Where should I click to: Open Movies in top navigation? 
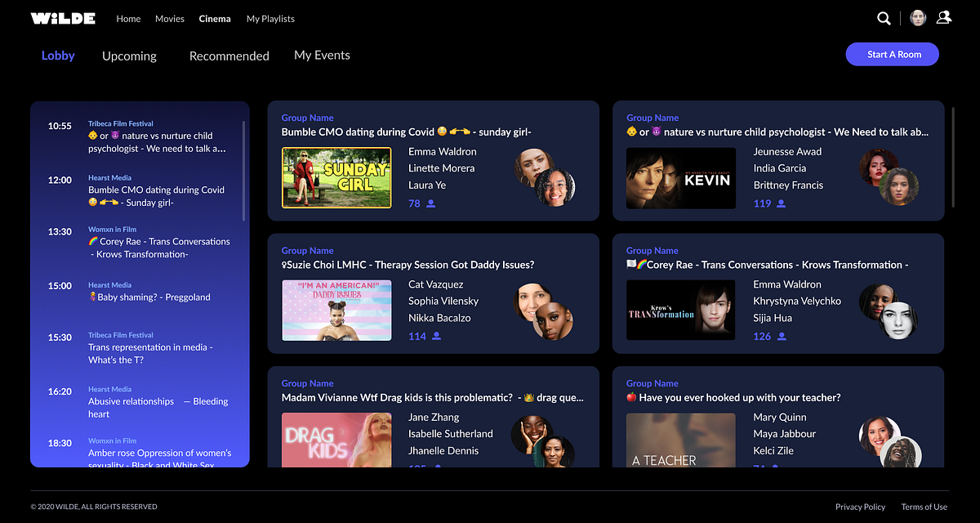[170, 18]
